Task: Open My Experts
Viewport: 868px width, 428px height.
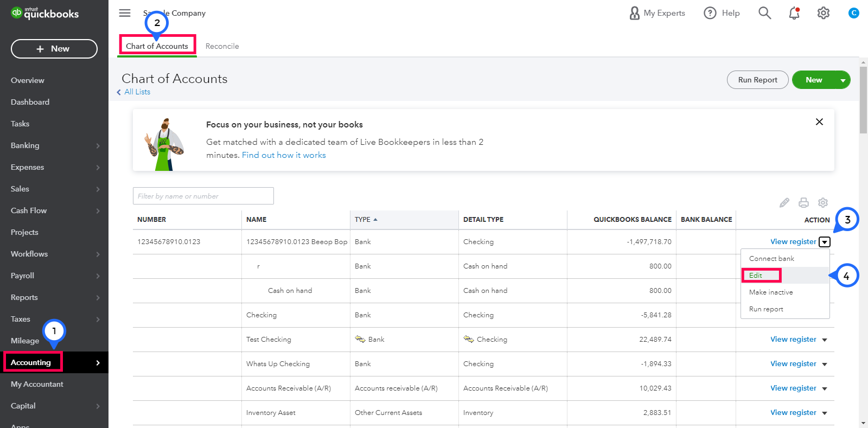Action: click(x=657, y=13)
